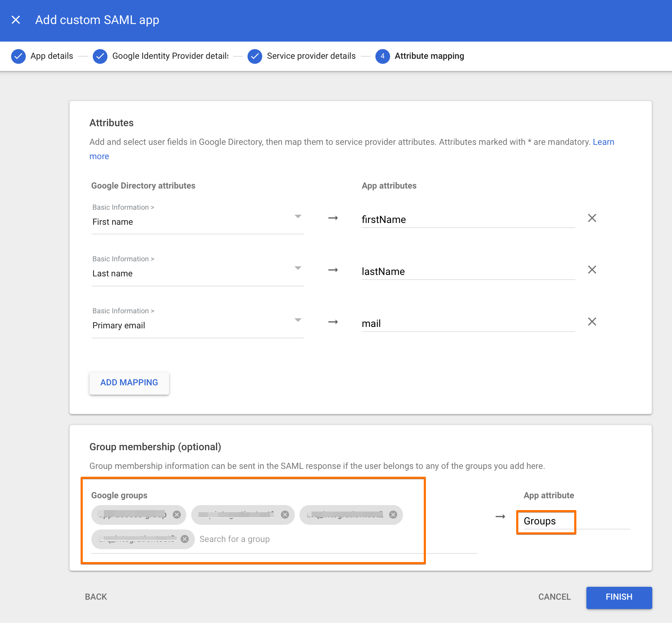The height and width of the screenshot is (623, 672).
Task: Remove the first Google group chip
Action: [177, 515]
